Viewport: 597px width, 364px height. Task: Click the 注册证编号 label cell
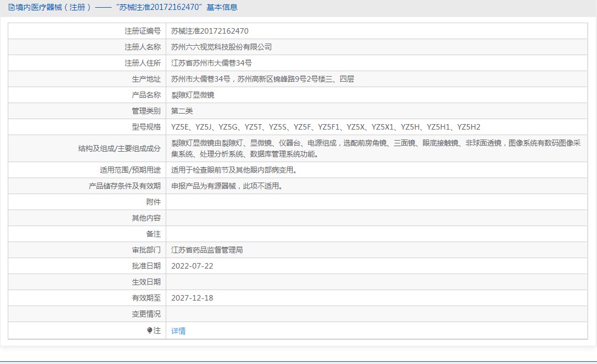(x=142, y=31)
